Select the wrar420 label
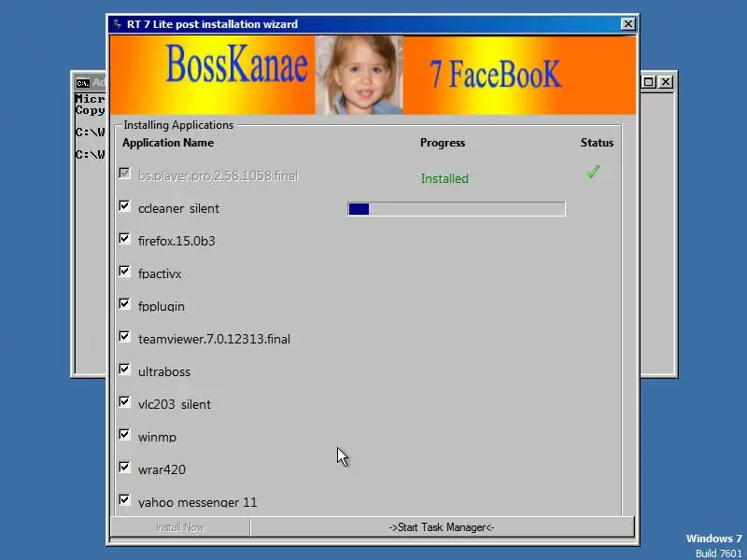The image size is (747, 560). [162, 469]
